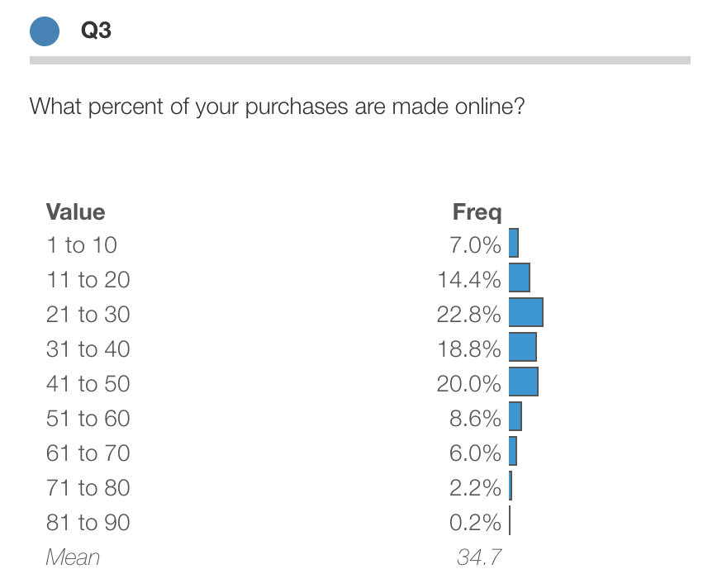Click the blue circle beside Q3
The image size is (722, 588).
point(45,31)
